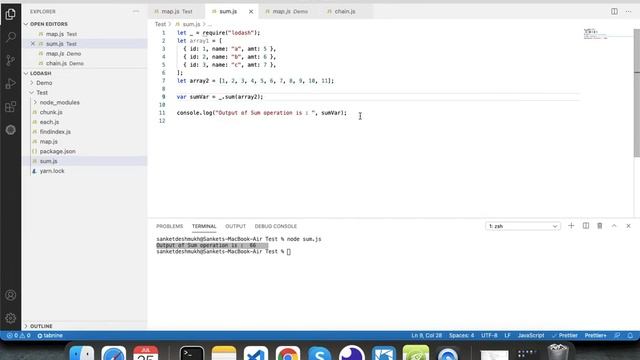The width and height of the screenshot is (640, 360).
Task: Collapse the Test folder
Action: [x=42, y=93]
